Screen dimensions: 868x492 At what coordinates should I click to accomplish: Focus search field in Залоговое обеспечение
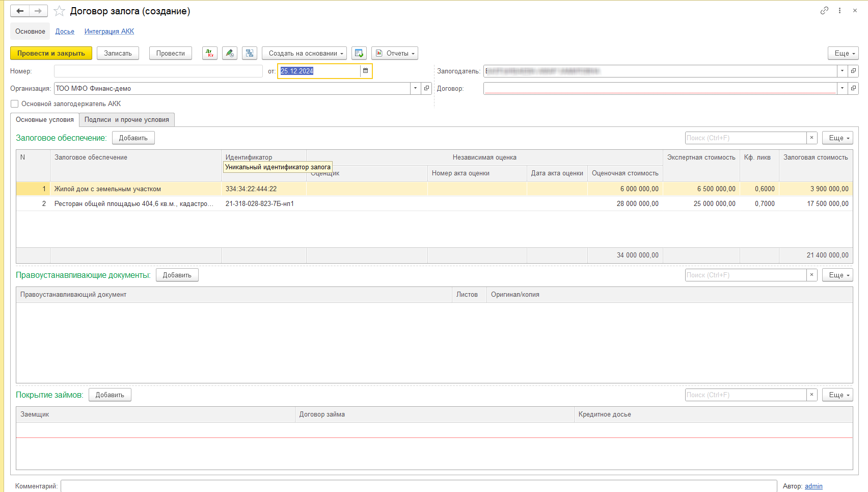click(746, 138)
